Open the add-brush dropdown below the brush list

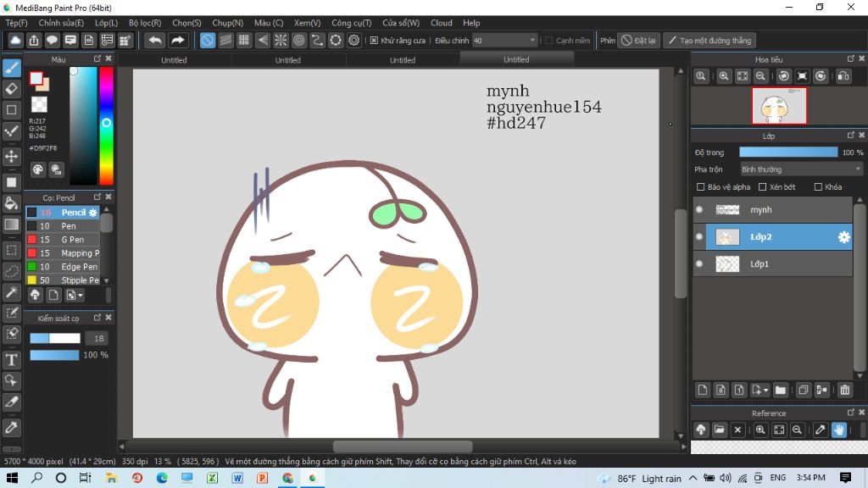(x=75, y=296)
